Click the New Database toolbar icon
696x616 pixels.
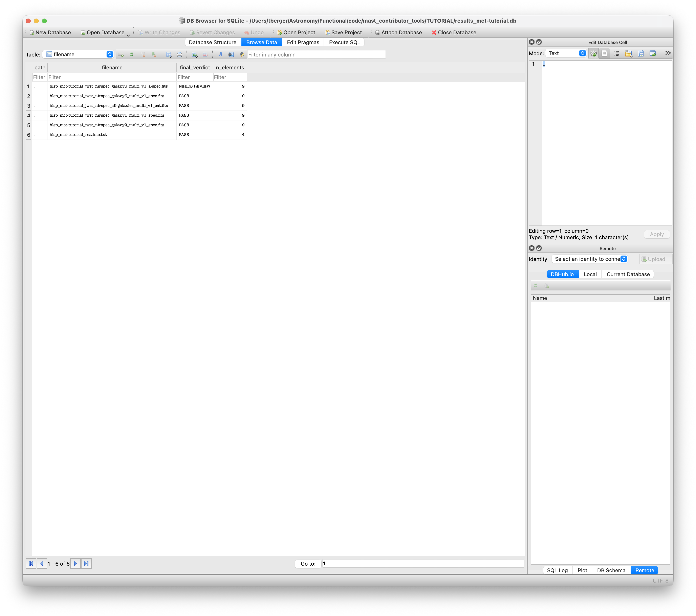pos(32,33)
